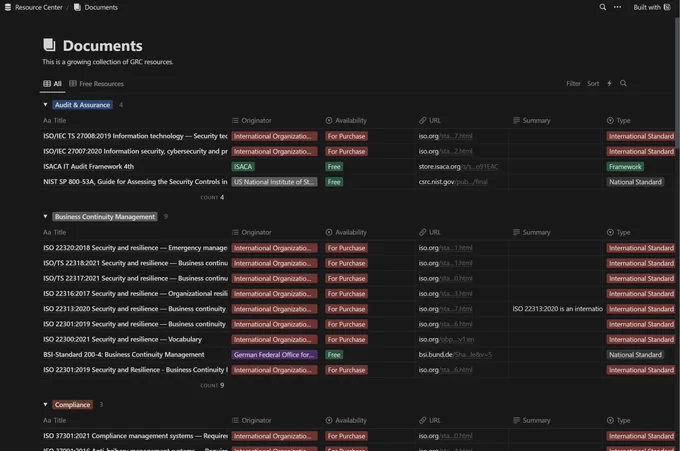Open Summary column header in Audit & Assurance
The height and width of the screenshot is (451, 680).
pos(532,121)
